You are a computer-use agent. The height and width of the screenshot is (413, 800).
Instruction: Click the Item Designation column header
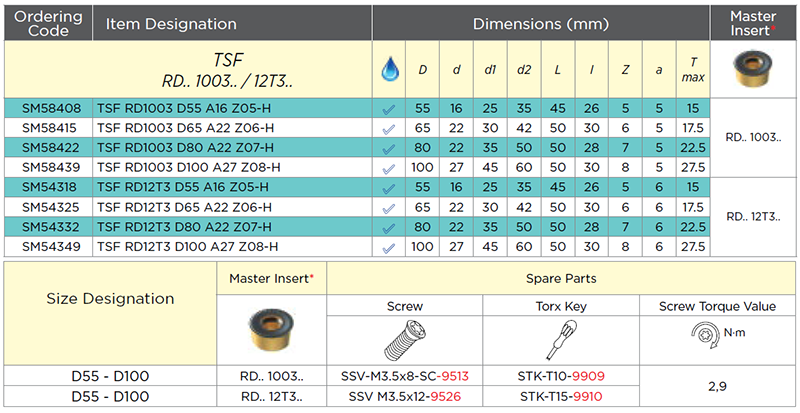(x=171, y=24)
